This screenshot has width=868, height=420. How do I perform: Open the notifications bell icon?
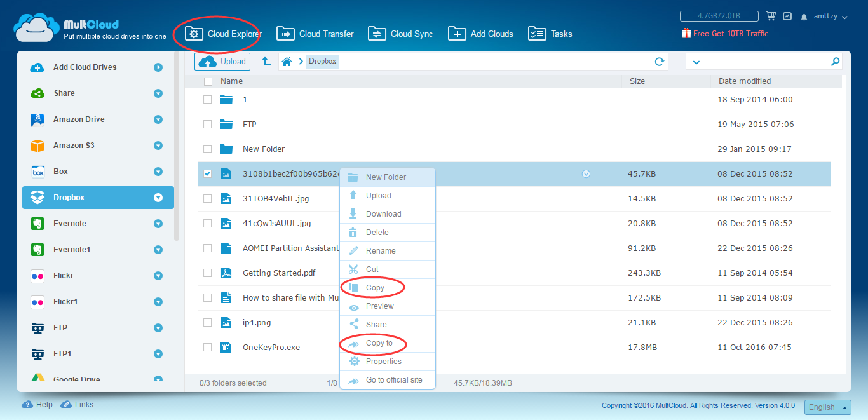pyautogui.click(x=804, y=17)
